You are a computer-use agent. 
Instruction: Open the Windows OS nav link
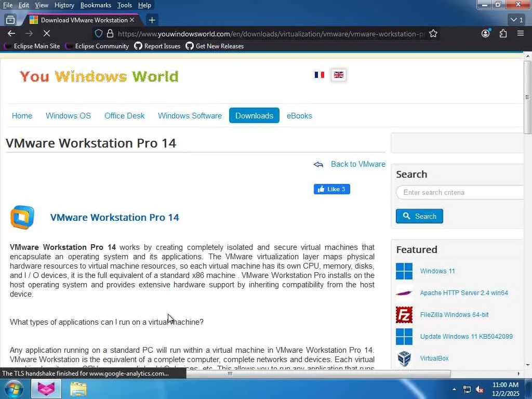point(68,116)
